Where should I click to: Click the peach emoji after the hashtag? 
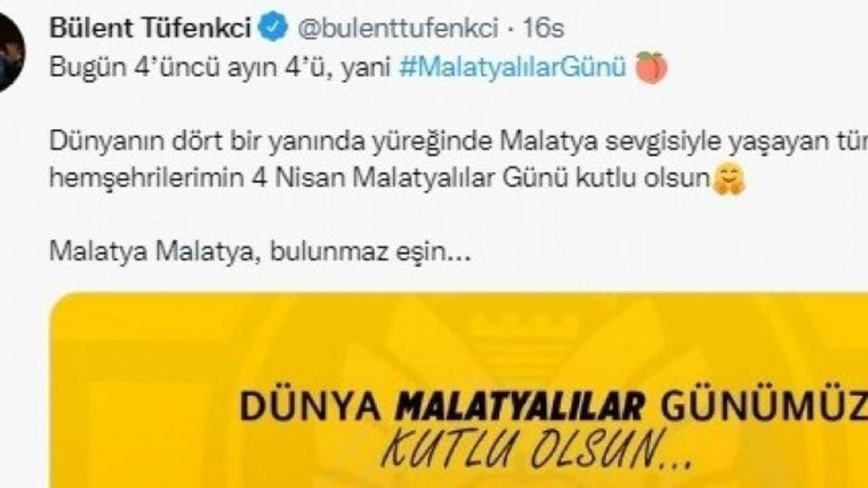coord(651,68)
